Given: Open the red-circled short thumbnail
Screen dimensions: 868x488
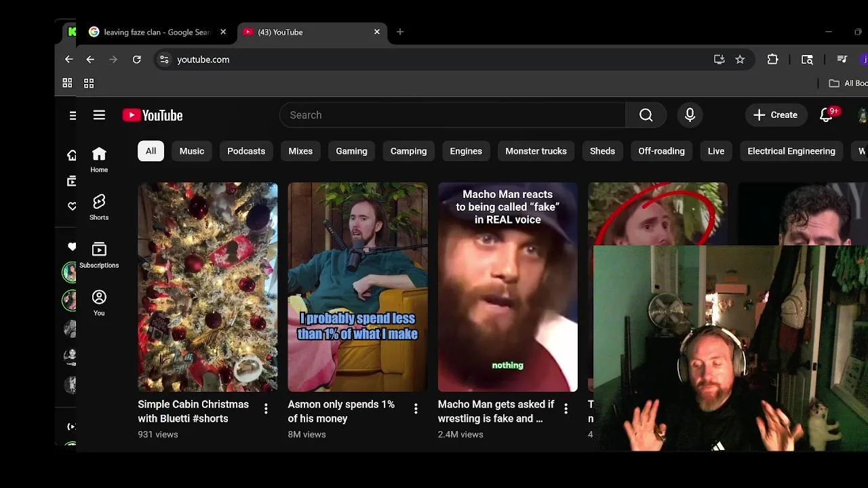Looking at the screenshot, I should coord(657,213).
